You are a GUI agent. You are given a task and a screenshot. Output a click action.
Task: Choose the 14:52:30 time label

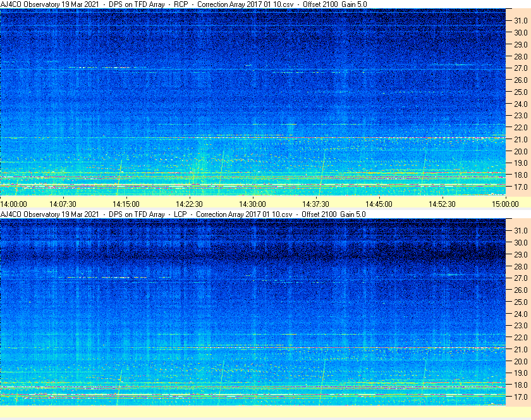[442, 204]
